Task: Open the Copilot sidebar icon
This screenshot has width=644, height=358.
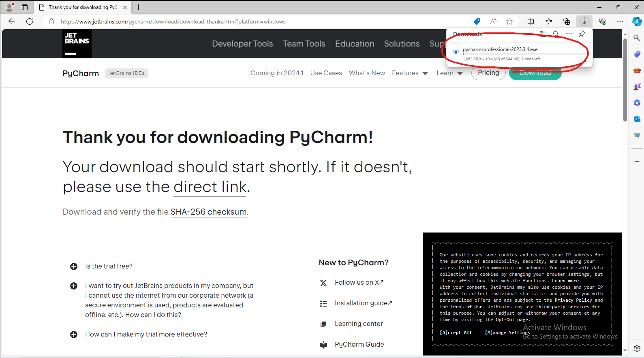Action: tap(637, 21)
